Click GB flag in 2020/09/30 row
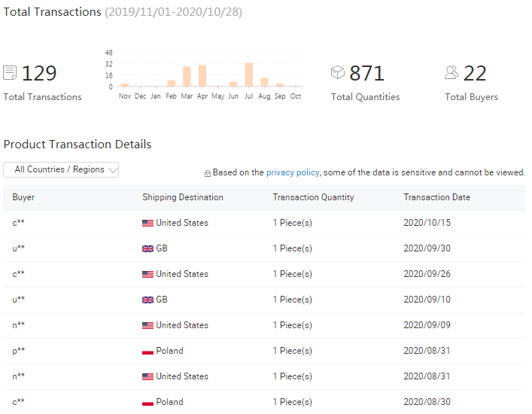This screenshot has height=414, width=532. (x=147, y=248)
